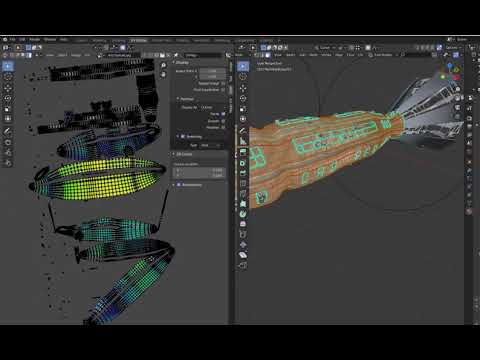Select the Spin tool
This screenshot has height=360, width=480.
pyautogui.click(x=243, y=214)
